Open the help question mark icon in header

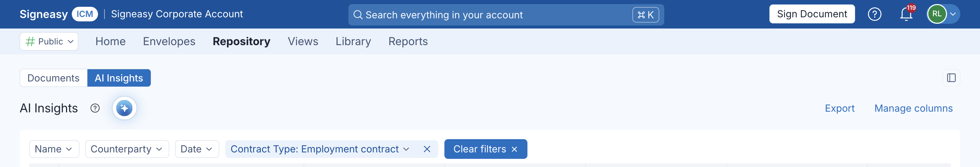click(x=874, y=14)
